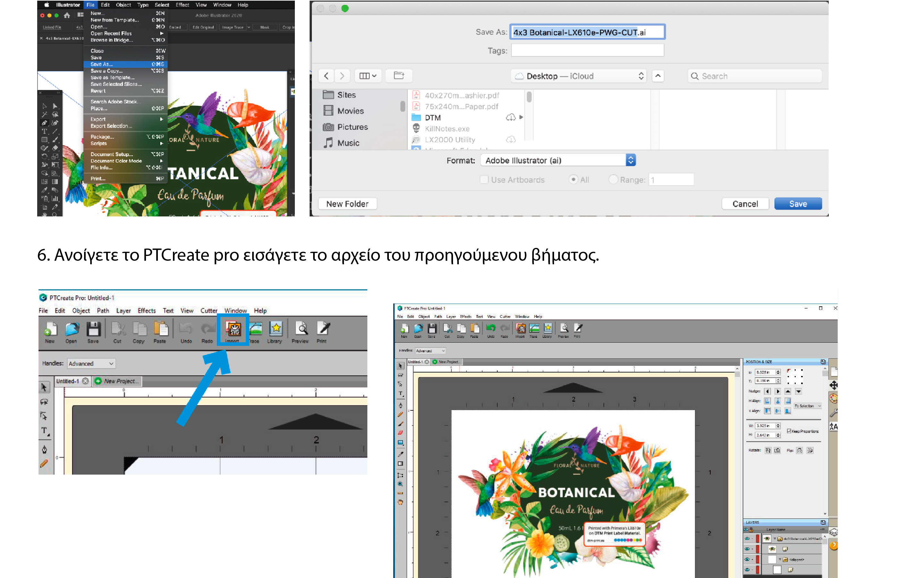Open the color palette side tab in PTCreate
The height and width of the screenshot is (578, 924).
click(834, 398)
